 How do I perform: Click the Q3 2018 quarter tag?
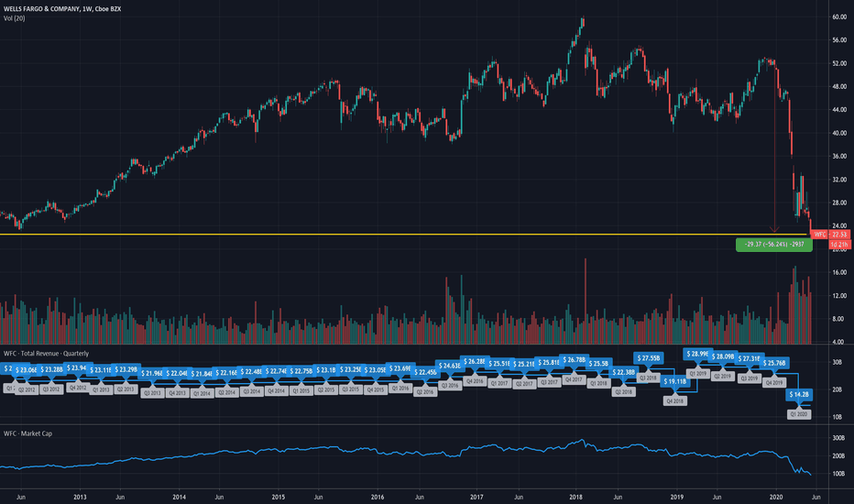point(648,378)
